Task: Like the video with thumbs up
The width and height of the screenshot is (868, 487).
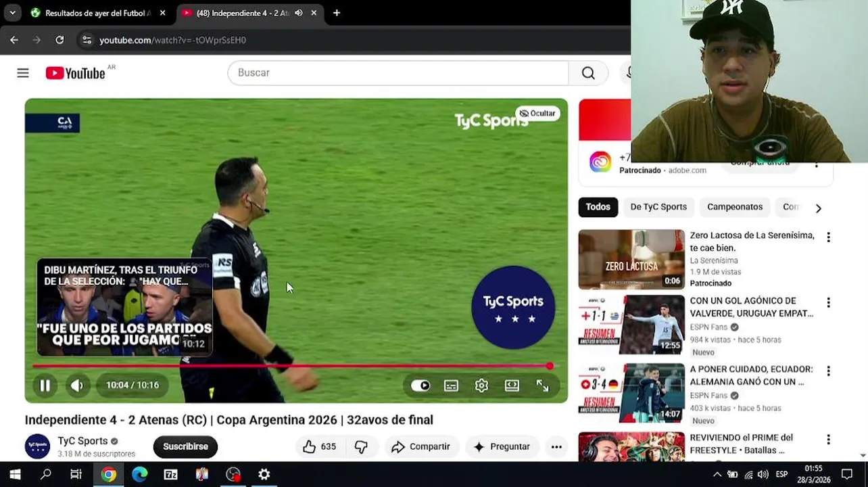Action: click(320, 446)
